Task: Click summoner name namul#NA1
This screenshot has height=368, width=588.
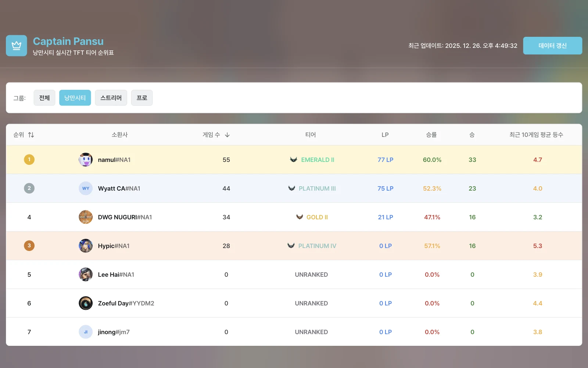Action: click(114, 160)
